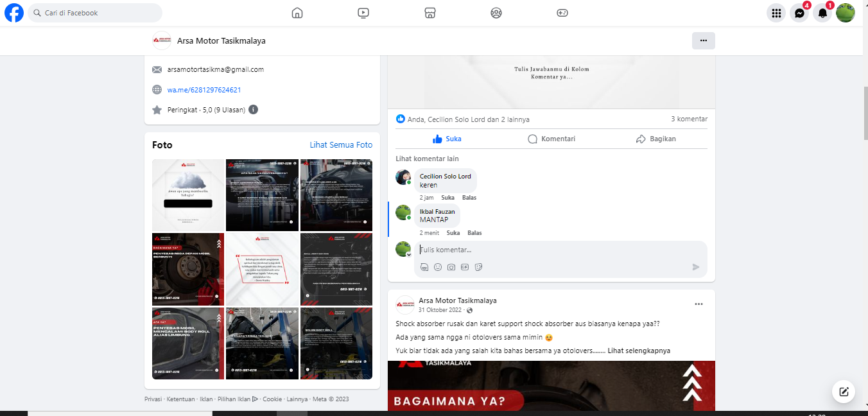Click the rating info icon next to Ulasan
Viewport: 868px width, 416px height.
pyautogui.click(x=254, y=110)
